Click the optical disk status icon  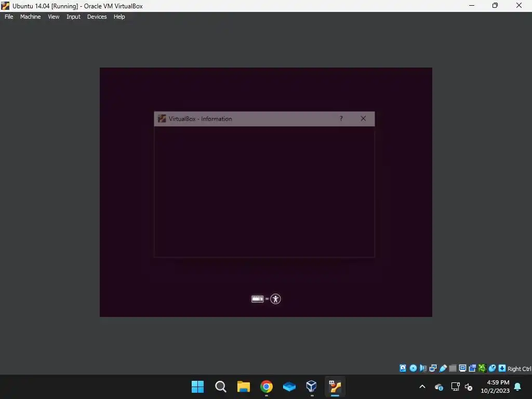point(413,368)
